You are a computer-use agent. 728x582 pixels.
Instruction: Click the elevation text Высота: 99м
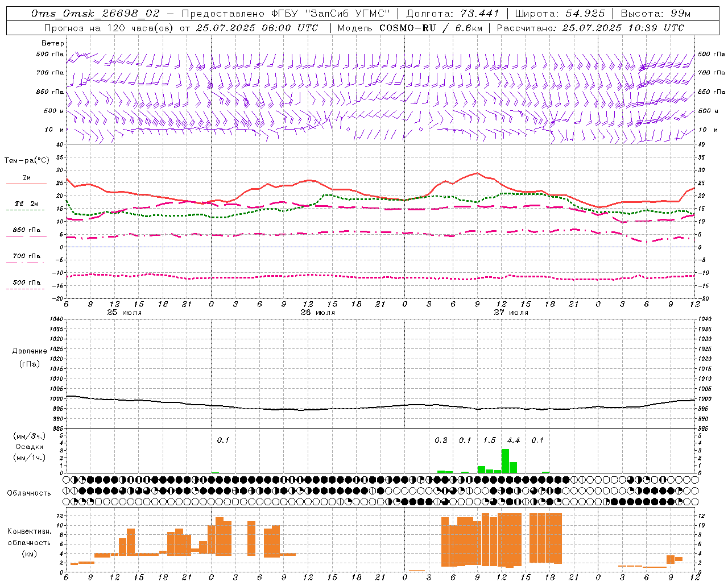(656, 14)
